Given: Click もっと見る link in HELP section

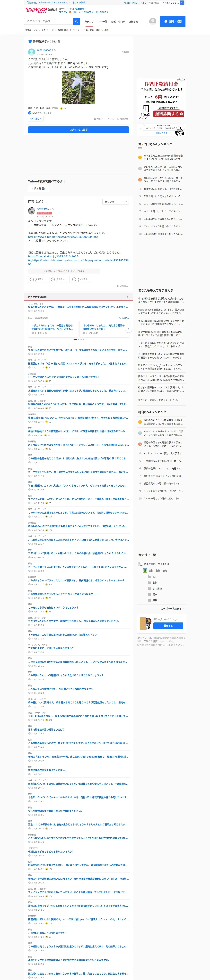Looking at the screenshot, I should [124, 318].
